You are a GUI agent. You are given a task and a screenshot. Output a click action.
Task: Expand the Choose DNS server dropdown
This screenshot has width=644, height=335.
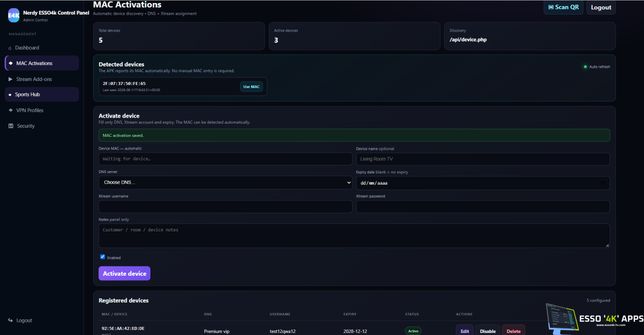[x=225, y=183]
